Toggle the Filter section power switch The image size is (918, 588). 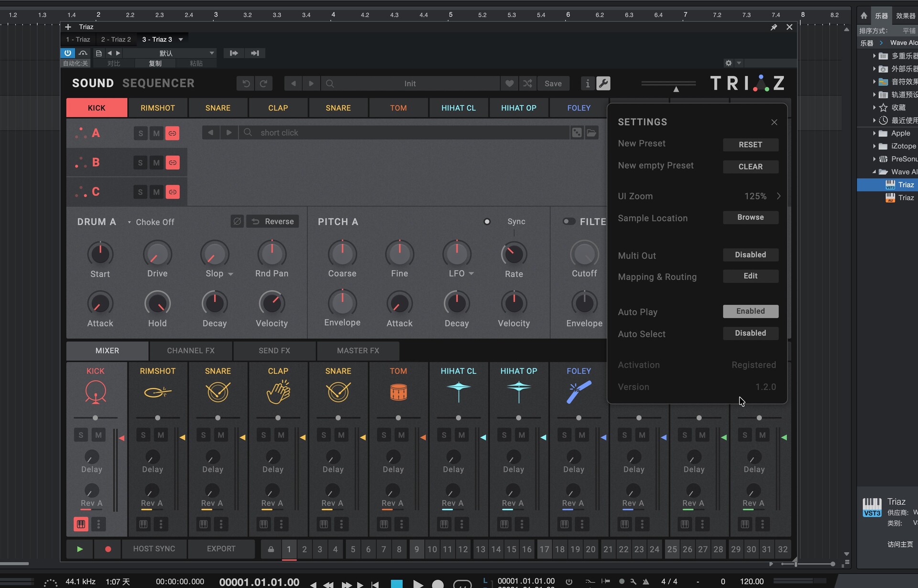tap(569, 221)
